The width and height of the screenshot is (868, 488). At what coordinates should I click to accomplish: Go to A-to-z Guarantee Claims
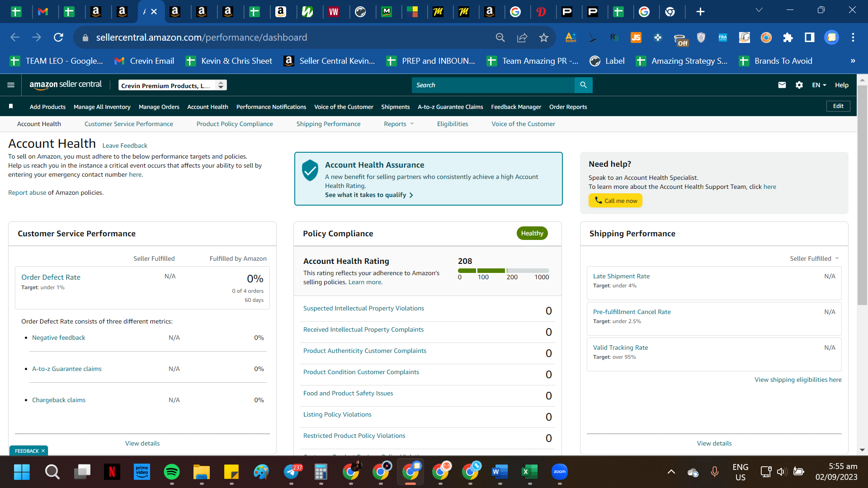point(450,107)
